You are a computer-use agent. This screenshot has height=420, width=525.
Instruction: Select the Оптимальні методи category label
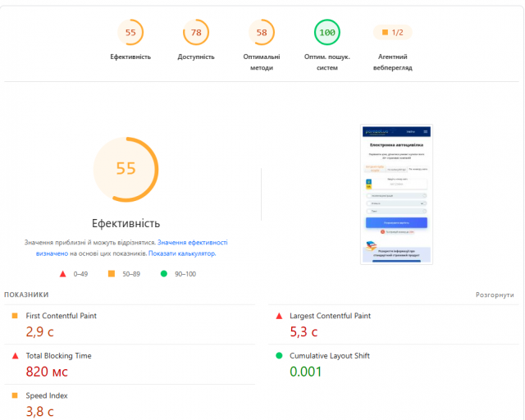[x=262, y=62]
